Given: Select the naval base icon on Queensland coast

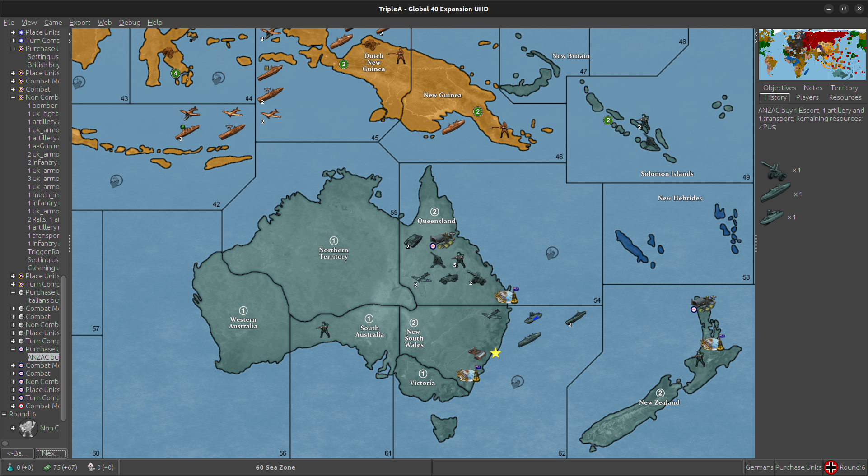Looking at the screenshot, I should [506, 296].
